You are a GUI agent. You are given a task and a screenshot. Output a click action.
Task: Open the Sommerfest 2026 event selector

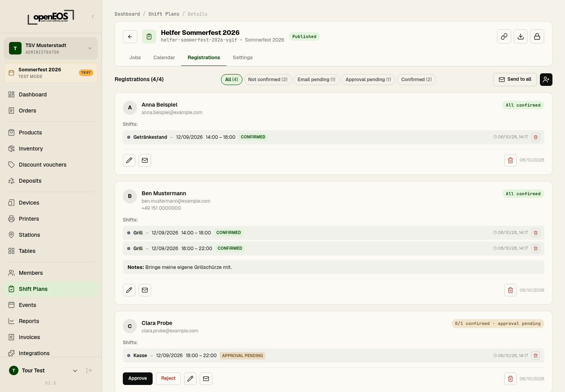51,73
